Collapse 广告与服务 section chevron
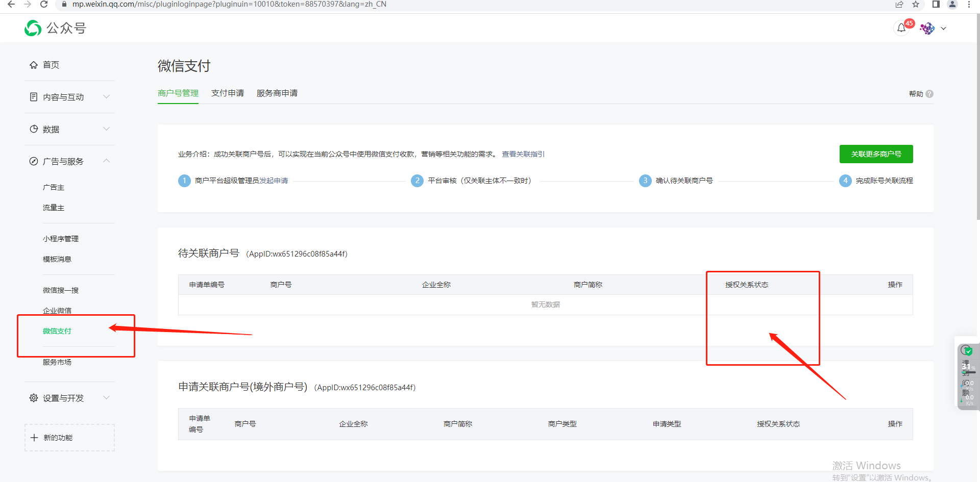 coord(106,161)
